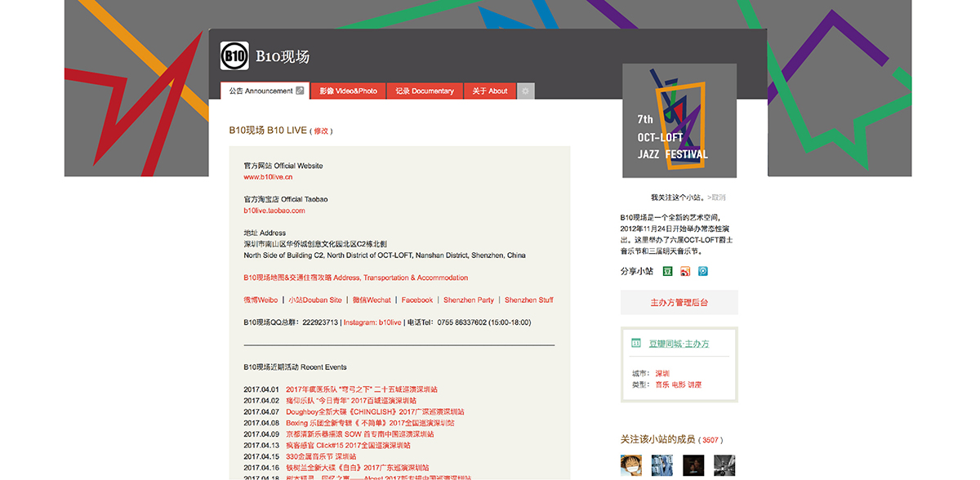
Task: Open the 2017.04.02 今日青年 tour event link
Action: 351,401
